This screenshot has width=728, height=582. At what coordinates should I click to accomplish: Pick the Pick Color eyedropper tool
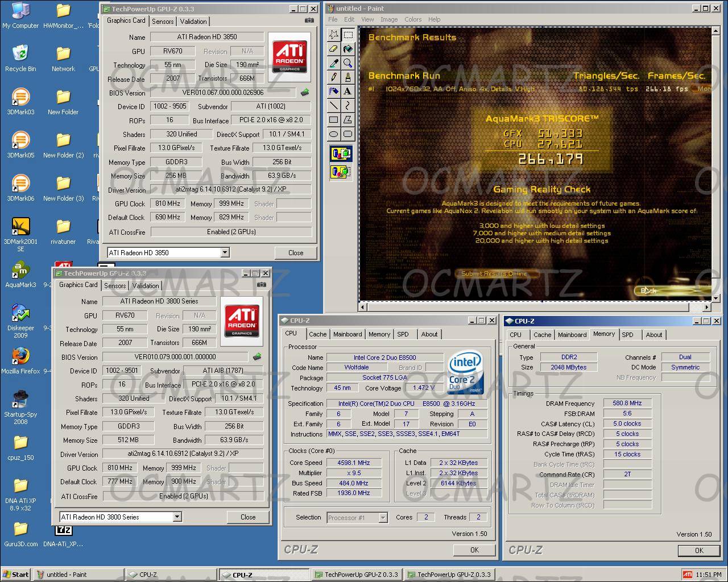(x=334, y=63)
